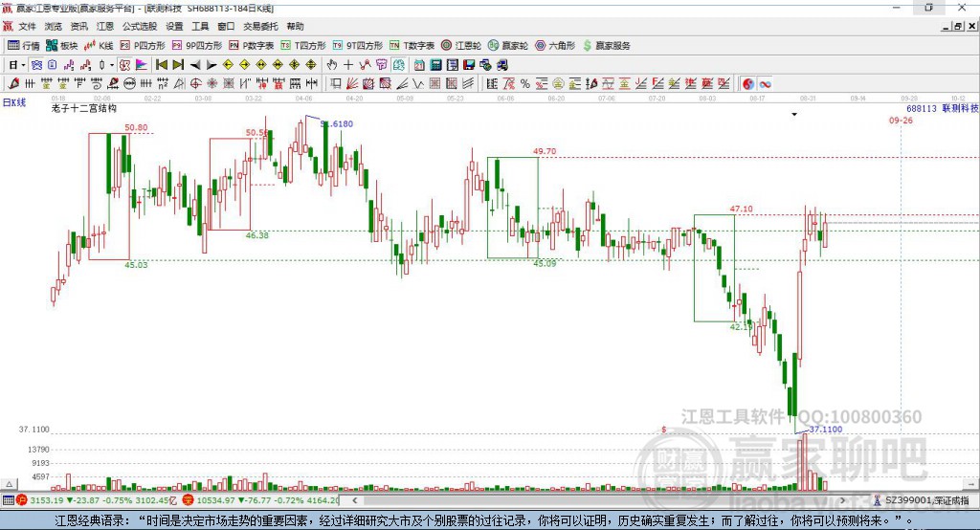The image size is (980, 530).
Task: Open the calculator icon in toolbar
Action: tap(436, 65)
